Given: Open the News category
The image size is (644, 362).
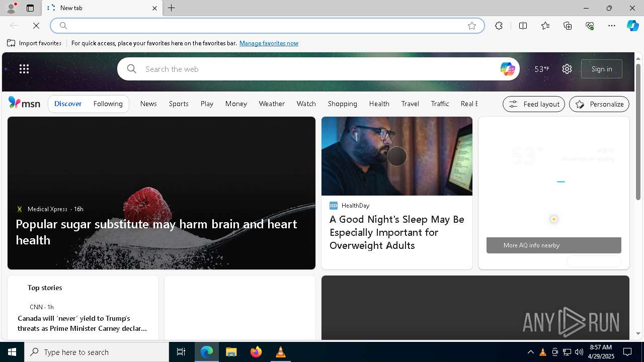Looking at the screenshot, I should click(148, 104).
